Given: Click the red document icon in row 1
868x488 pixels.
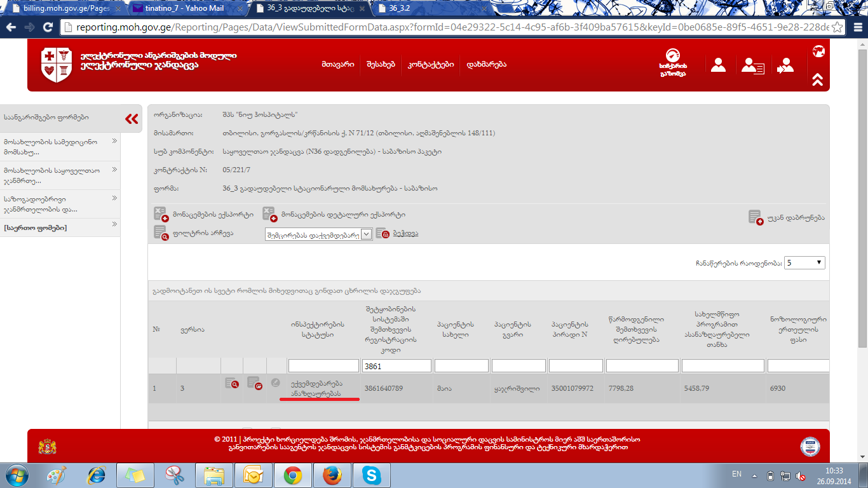Looking at the screenshot, I should pyautogui.click(x=254, y=383).
